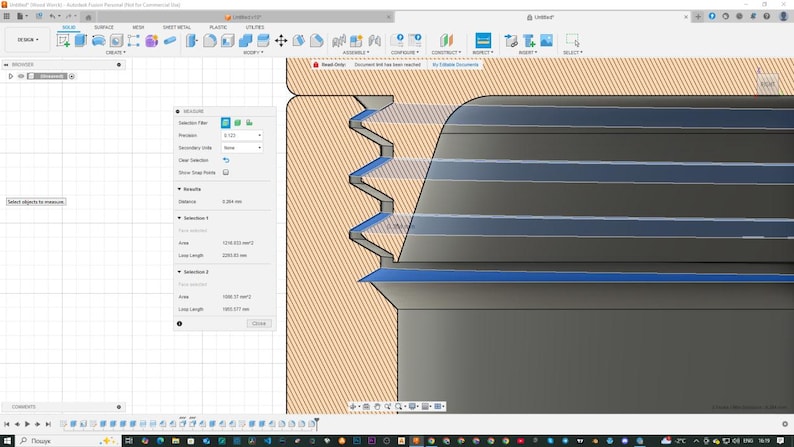Open the Construct dropdown menu

(x=446, y=53)
